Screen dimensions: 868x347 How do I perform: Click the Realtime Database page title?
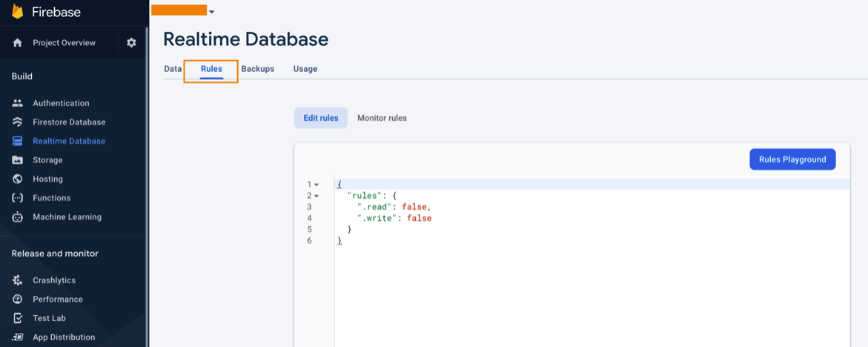pos(246,39)
